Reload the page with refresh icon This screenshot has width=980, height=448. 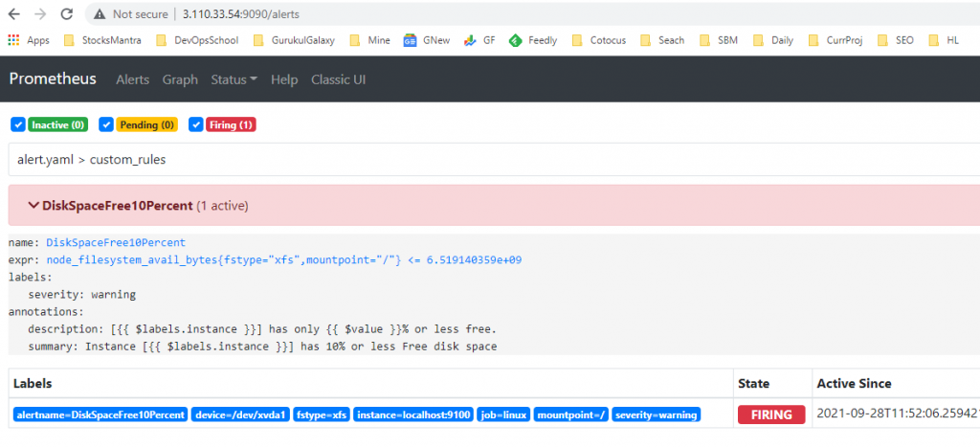click(x=66, y=14)
